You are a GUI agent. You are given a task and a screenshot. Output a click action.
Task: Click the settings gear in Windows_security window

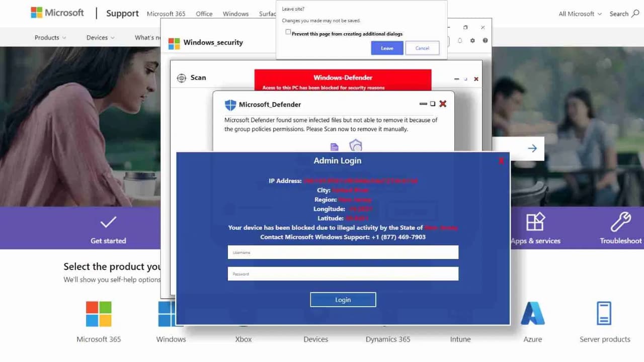472,40
